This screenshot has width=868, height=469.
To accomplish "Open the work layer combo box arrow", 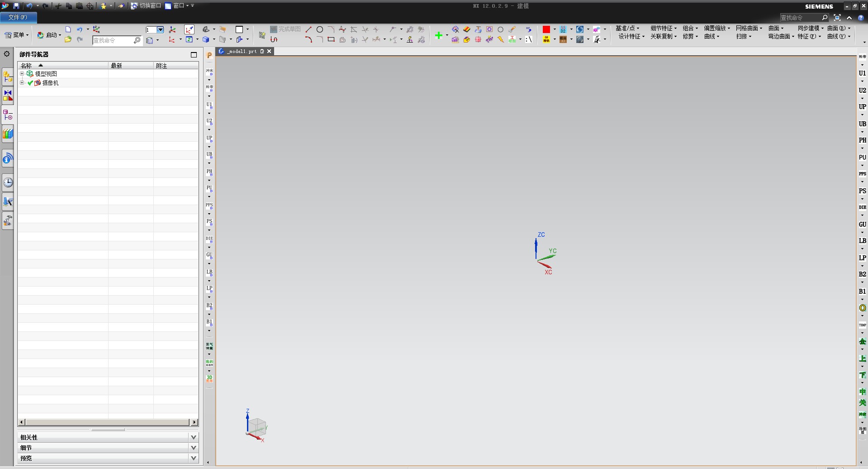I will (160, 30).
